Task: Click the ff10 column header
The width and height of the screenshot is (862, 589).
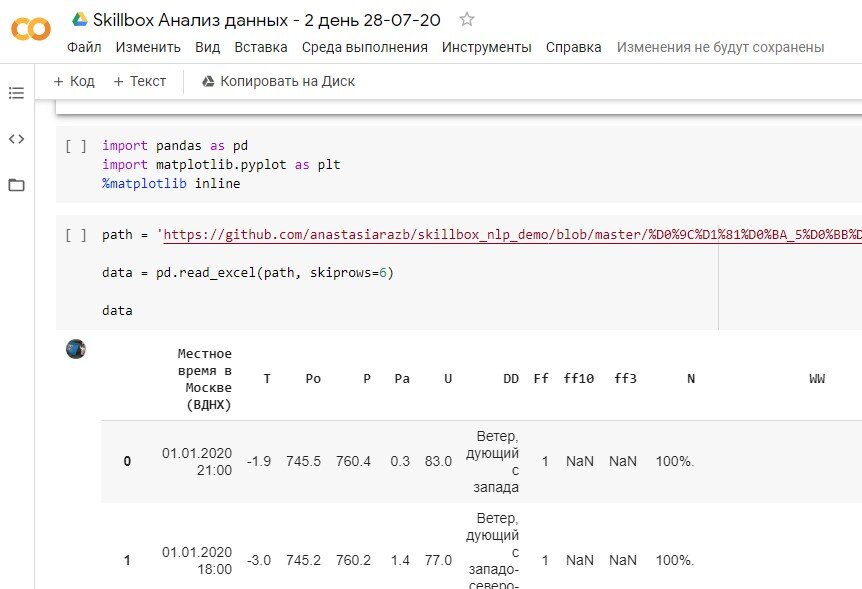Action: pos(578,378)
